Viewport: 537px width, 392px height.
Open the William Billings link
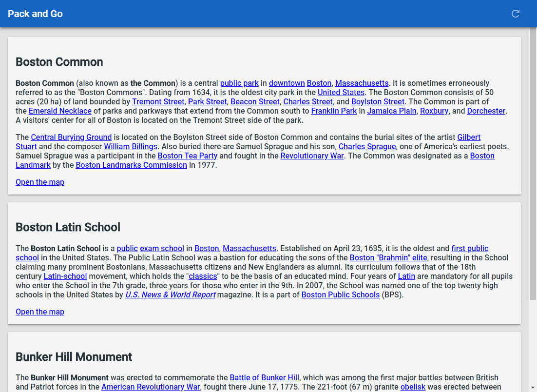click(x=131, y=147)
